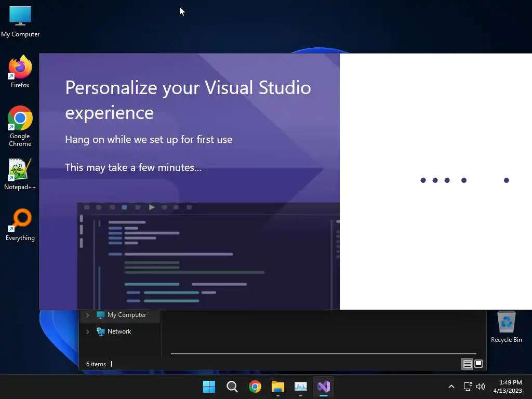Launch Chrome from the taskbar
Viewport: 532px width, 399px height.
[255, 387]
